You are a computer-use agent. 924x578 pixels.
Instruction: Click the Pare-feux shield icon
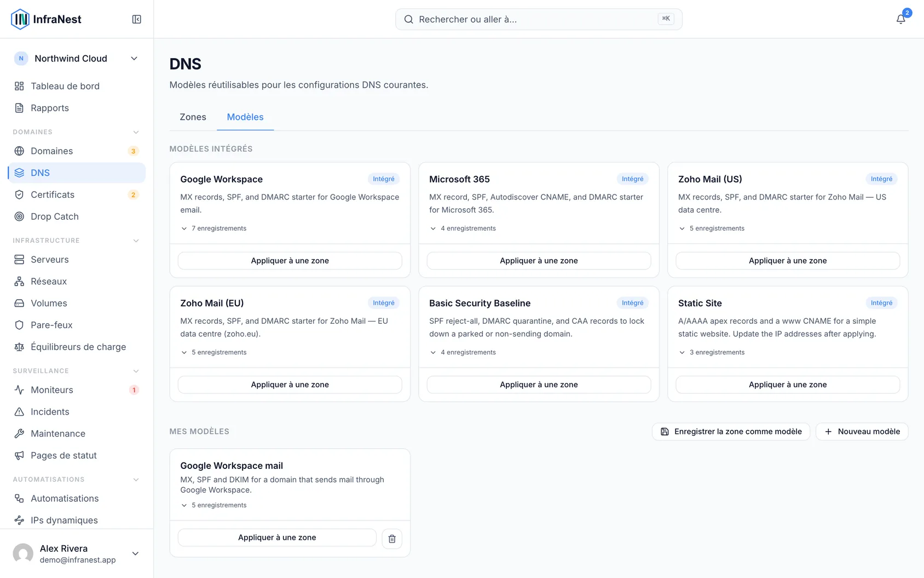(19, 325)
